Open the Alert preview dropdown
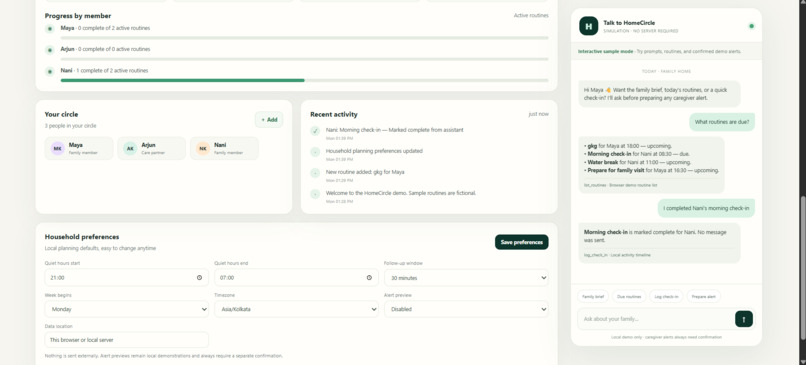 [x=466, y=309]
